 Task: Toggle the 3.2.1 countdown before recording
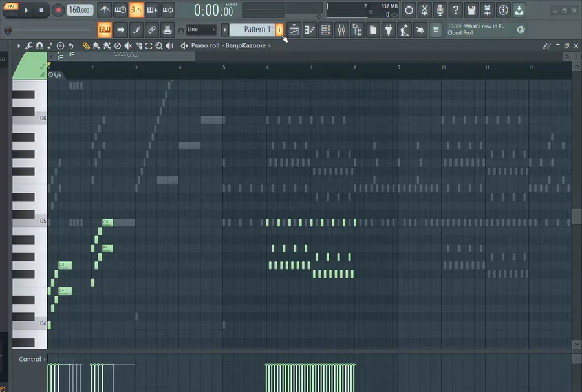tap(136, 10)
